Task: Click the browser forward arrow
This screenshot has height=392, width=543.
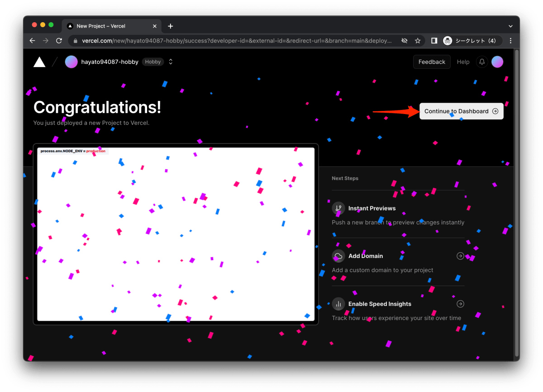Action: [x=45, y=41]
